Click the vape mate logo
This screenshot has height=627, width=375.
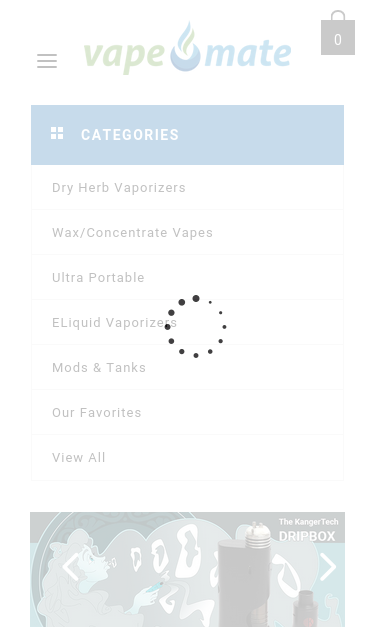[187, 49]
